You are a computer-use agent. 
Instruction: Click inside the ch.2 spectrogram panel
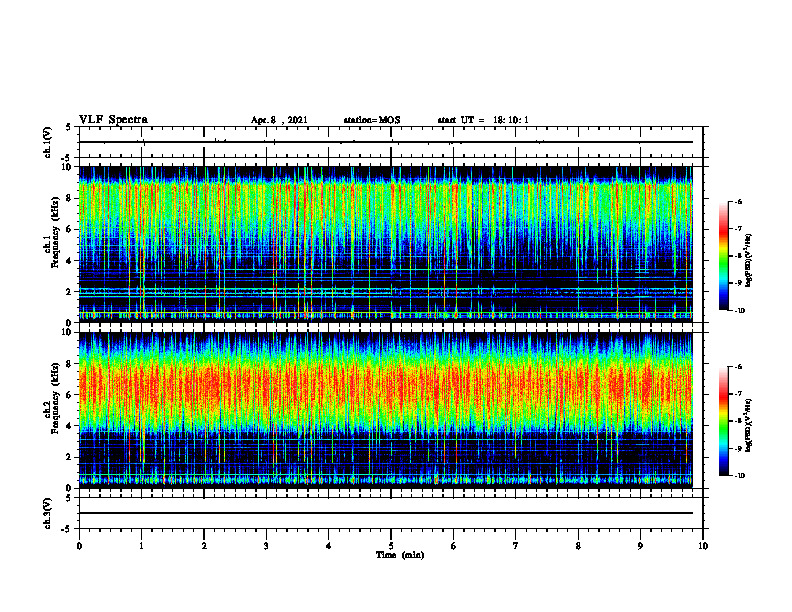point(386,410)
